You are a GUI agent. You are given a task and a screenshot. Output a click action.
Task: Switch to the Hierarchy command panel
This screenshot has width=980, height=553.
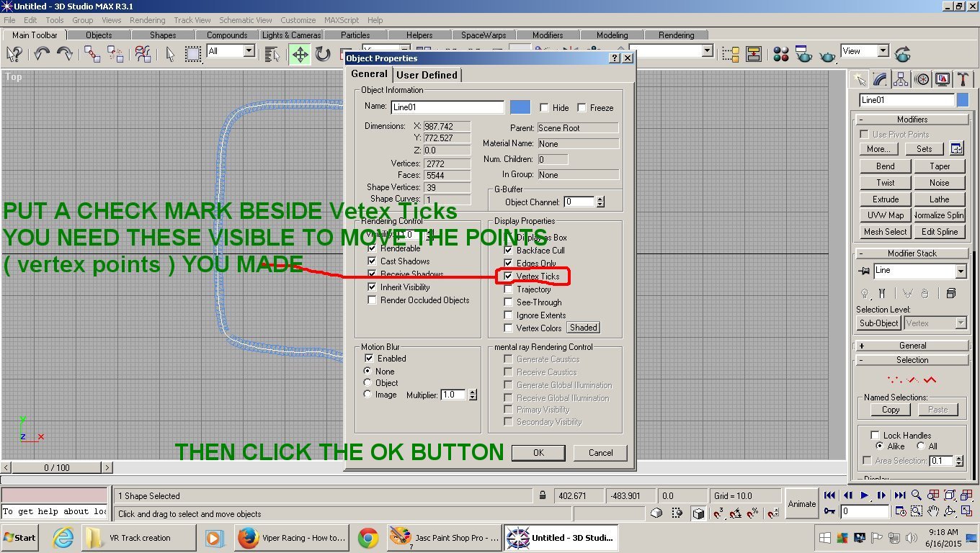[901, 79]
